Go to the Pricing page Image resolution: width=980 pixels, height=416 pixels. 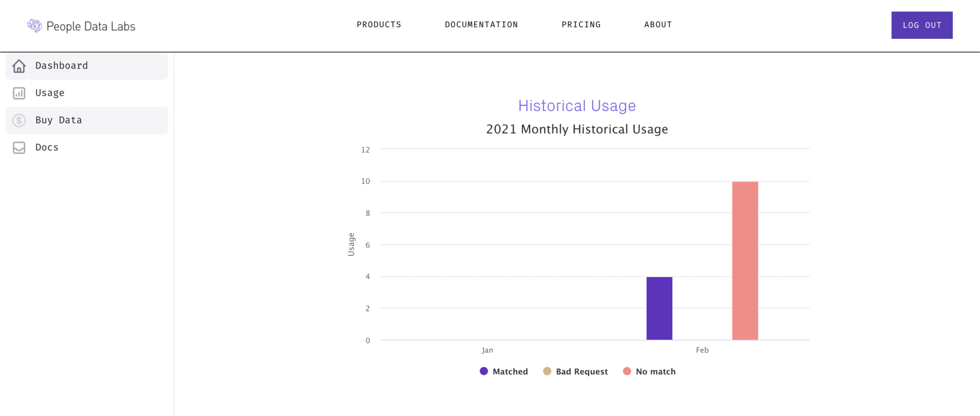pos(581,24)
